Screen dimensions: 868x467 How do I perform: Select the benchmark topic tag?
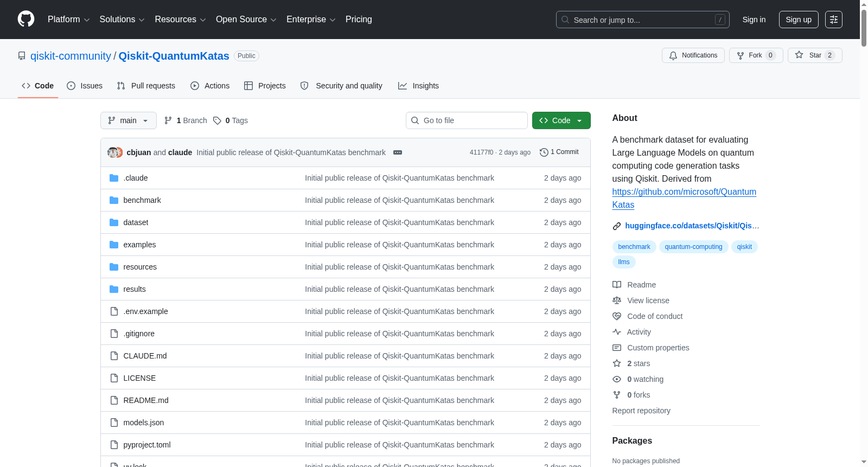click(634, 247)
